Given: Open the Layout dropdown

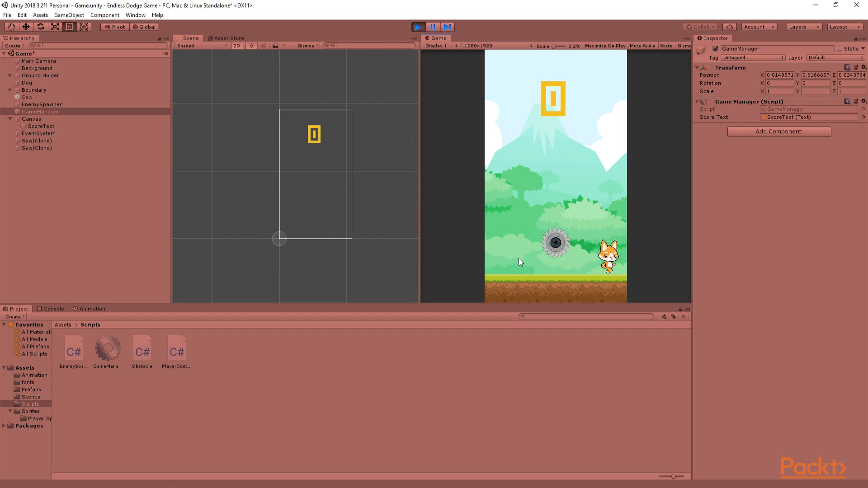Looking at the screenshot, I should 844,27.
